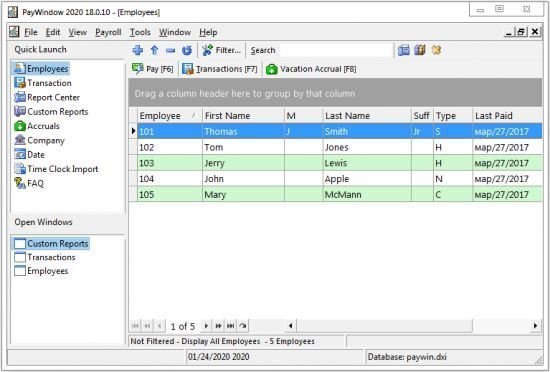Viewport: 550px width, 372px height.
Task: Click the blue plus add employee icon
Action: (138, 50)
